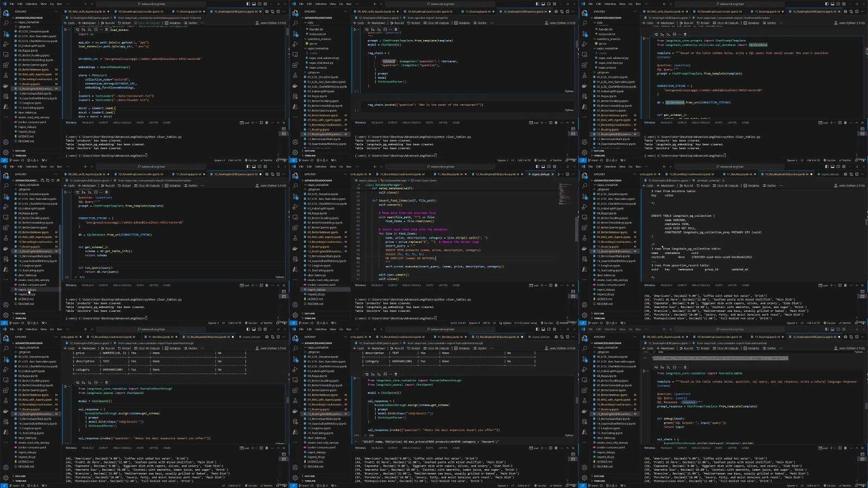Click Run All in the PGVector store window
The height and width of the screenshot is (488, 868).
coord(107,23)
